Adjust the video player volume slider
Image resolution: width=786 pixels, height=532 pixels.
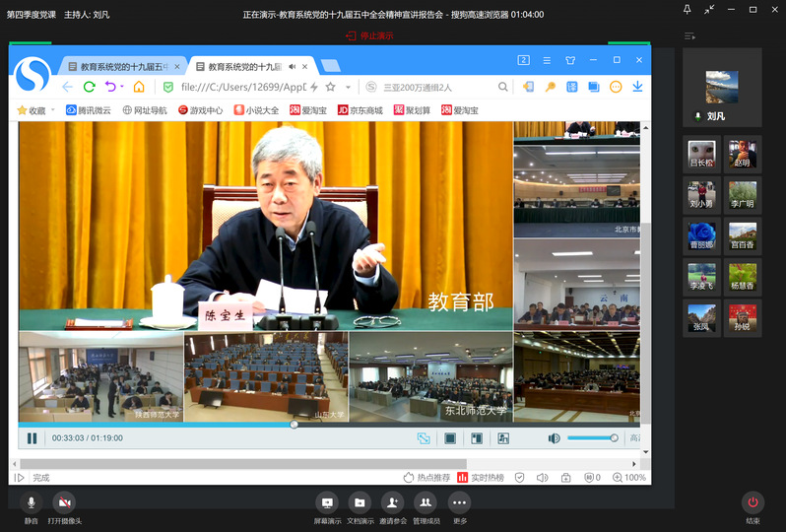pos(591,438)
